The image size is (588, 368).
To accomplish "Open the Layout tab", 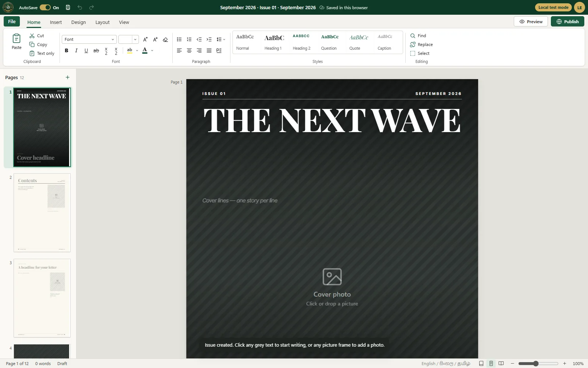I will [103, 22].
